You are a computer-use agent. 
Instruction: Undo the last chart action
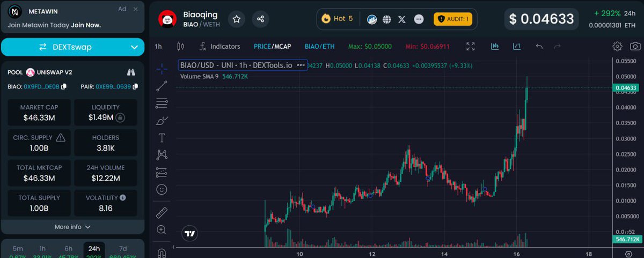click(539, 47)
